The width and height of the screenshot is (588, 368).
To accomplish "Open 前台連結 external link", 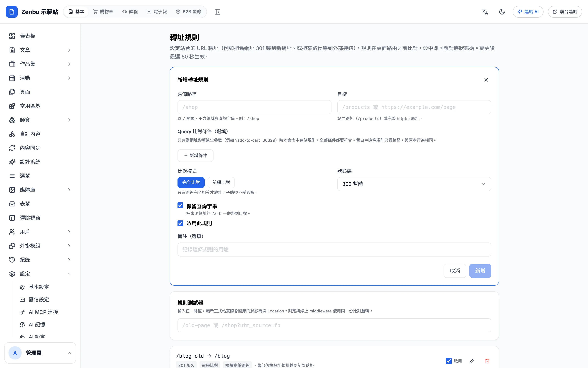I will pyautogui.click(x=565, y=12).
